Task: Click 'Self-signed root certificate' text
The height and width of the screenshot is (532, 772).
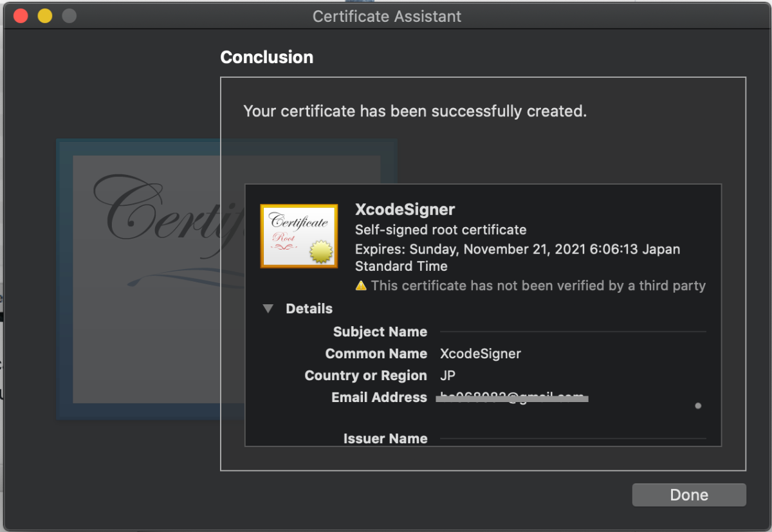Action: coord(441,230)
